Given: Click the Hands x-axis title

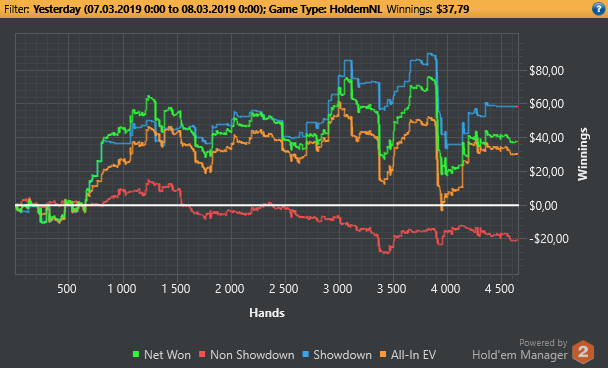Looking at the screenshot, I should pyautogui.click(x=267, y=313).
